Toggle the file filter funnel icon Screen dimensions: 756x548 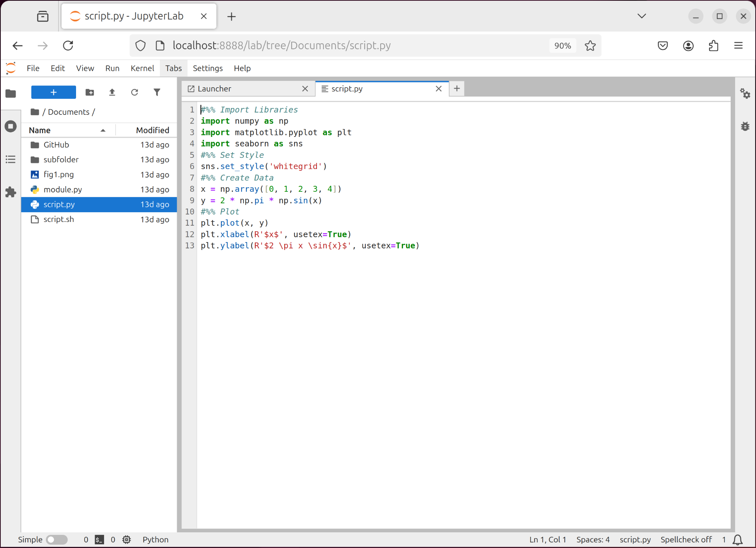click(x=157, y=92)
